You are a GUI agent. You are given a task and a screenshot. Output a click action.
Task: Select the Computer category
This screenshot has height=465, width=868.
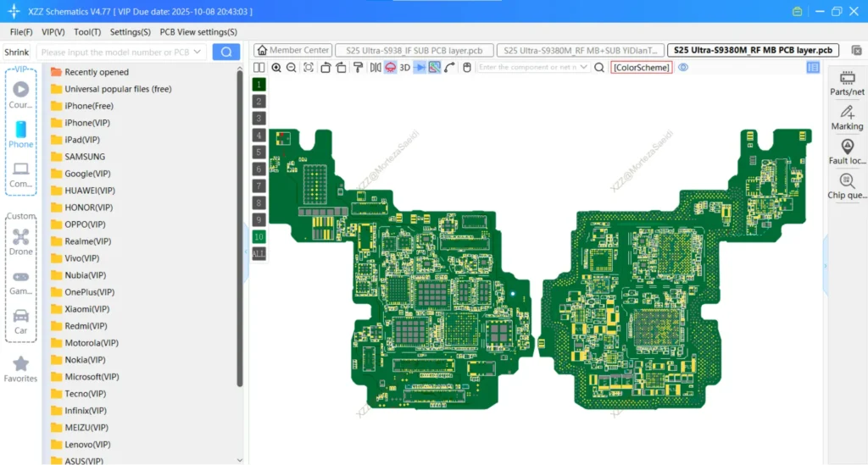[21, 174]
